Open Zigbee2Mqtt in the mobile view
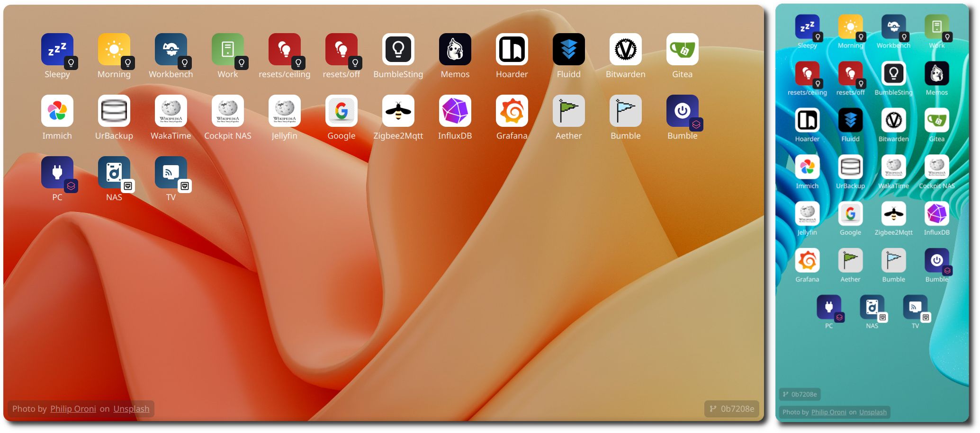Image resolution: width=980 pixels, height=433 pixels. pyautogui.click(x=893, y=213)
